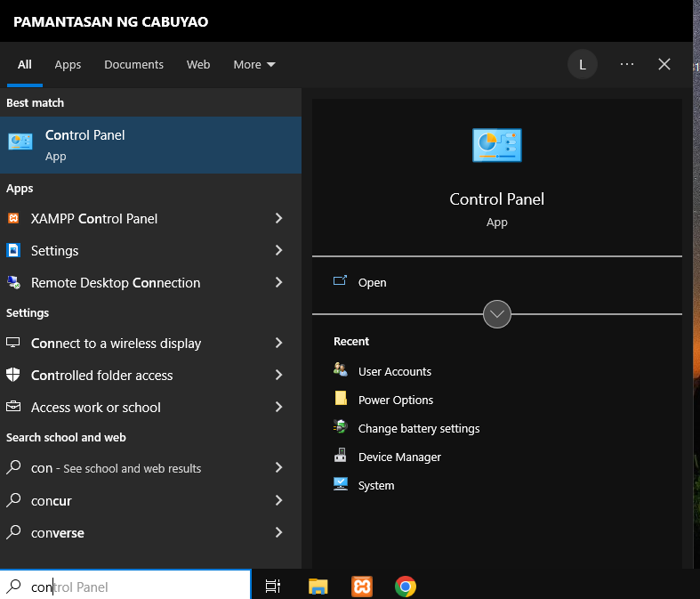Click the Controlled folder access shield icon

point(13,375)
